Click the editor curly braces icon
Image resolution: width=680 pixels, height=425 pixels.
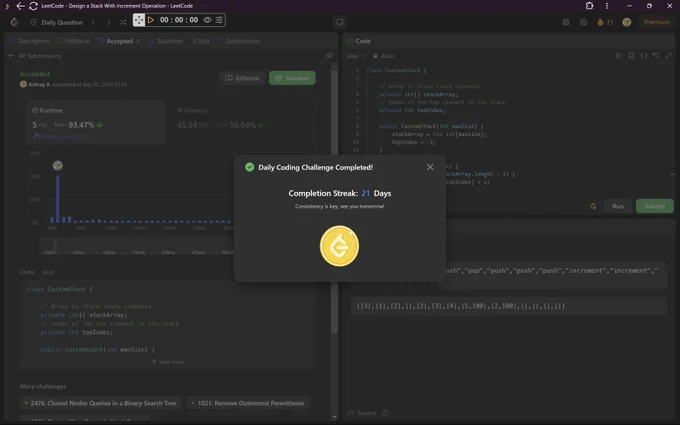point(644,56)
